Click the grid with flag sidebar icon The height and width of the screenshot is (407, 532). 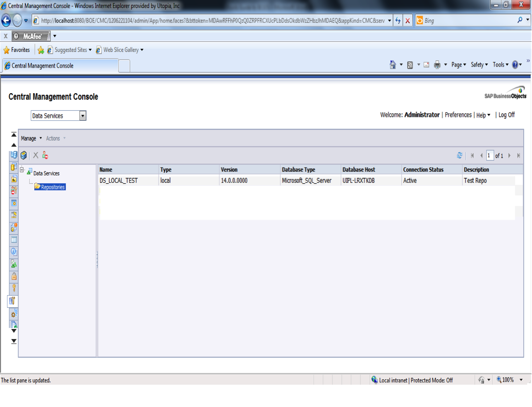[14, 215]
